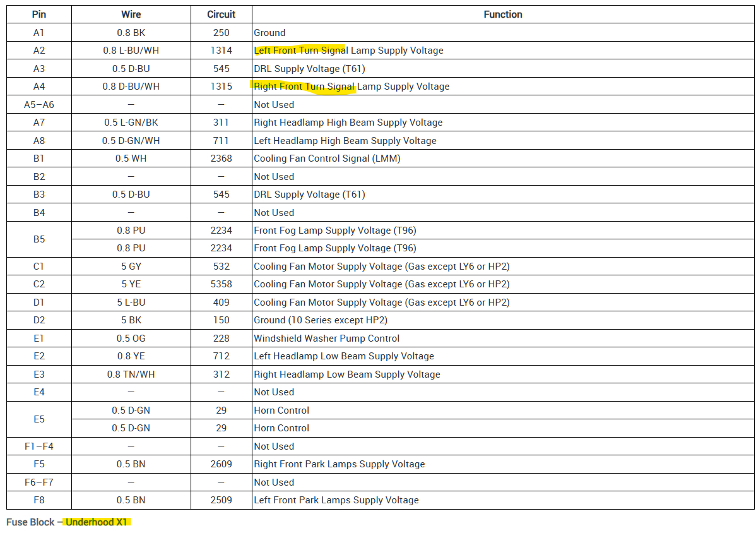Select pin cell E4

click(x=39, y=392)
